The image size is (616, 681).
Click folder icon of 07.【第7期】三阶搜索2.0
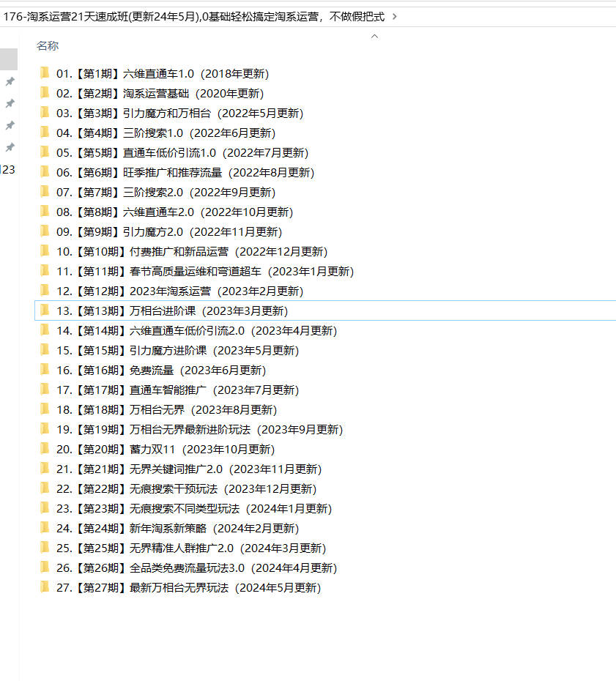point(45,192)
